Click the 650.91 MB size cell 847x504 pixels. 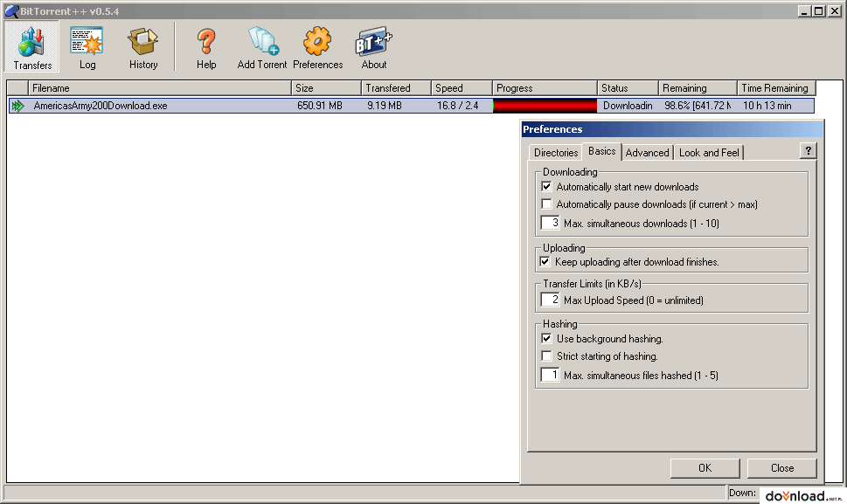(x=320, y=106)
